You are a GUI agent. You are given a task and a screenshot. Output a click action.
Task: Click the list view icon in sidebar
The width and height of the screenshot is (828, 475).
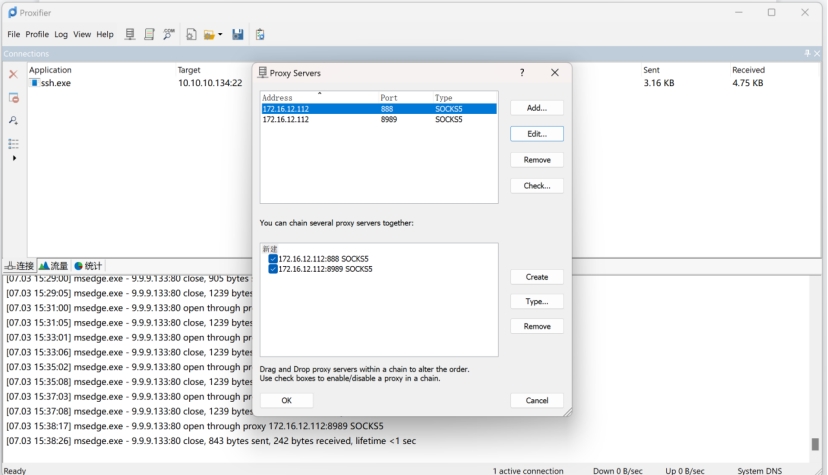point(13,144)
